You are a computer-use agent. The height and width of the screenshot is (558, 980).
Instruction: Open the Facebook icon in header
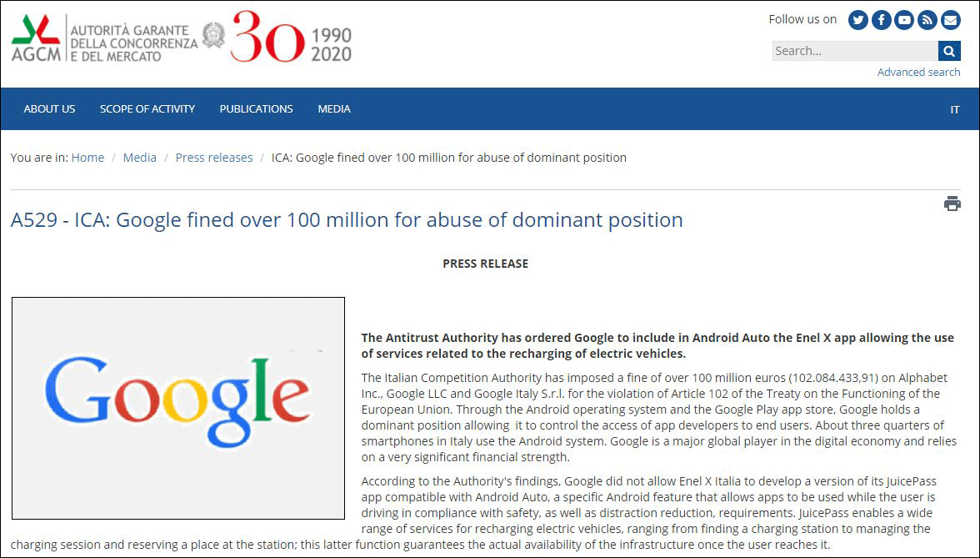(882, 20)
